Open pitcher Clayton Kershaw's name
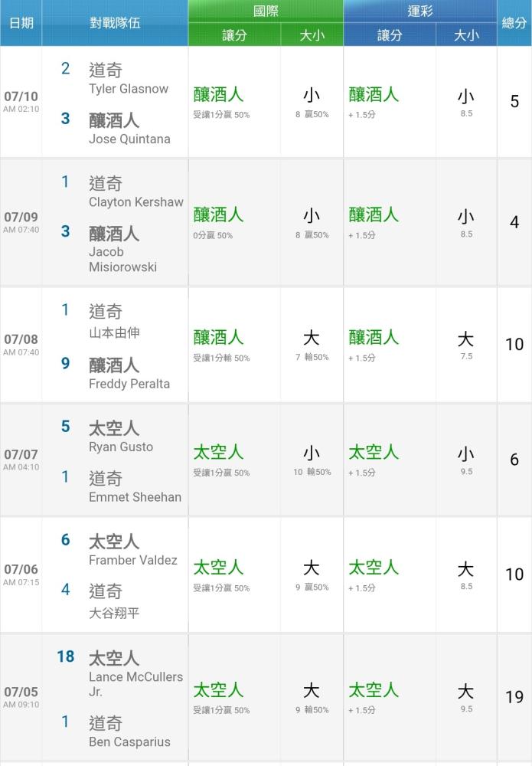This screenshot has width=532, height=766. point(136,202)
